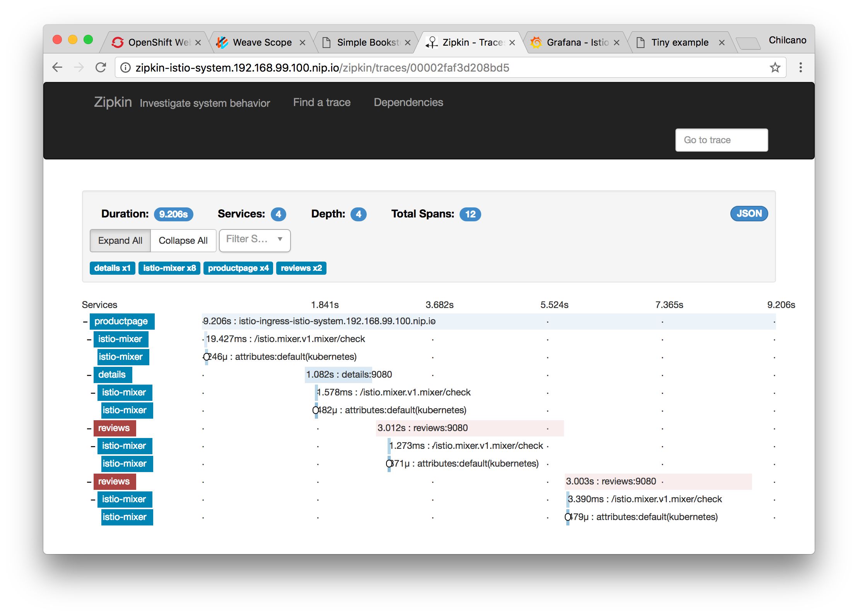Collapse istio-mixer under the 3.012s reviews span
This screenshot has height=616, width=858.
click(x=93, y=446)
